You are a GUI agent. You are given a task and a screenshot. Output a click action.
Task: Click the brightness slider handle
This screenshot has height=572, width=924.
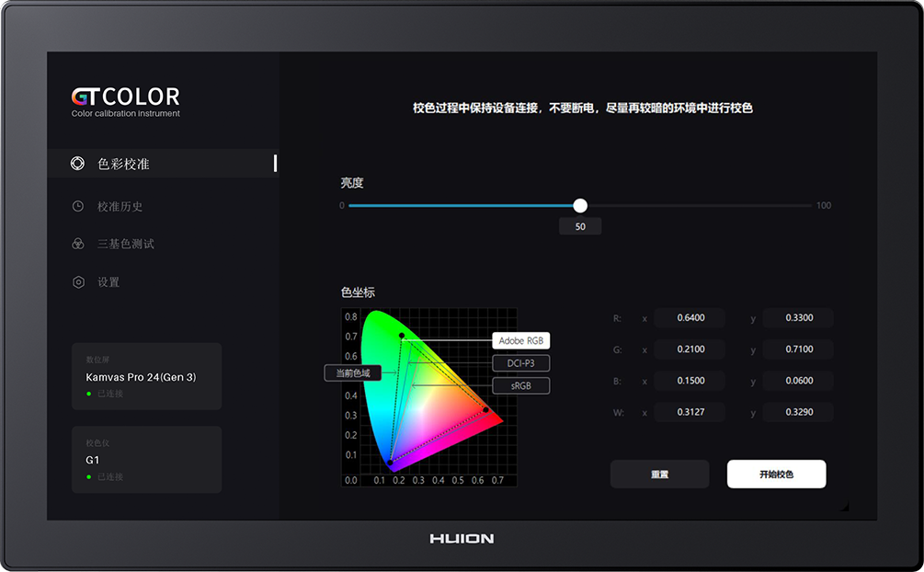580,206
